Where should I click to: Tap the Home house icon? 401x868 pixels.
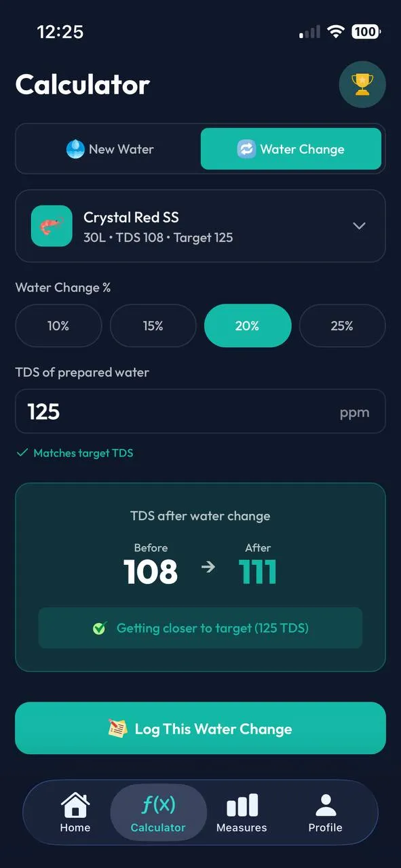point(75,804)
